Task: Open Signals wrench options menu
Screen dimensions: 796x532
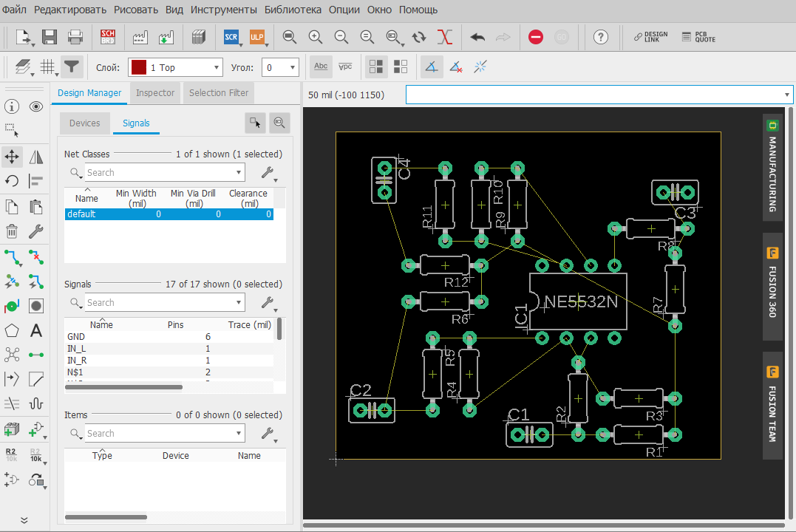Action: pos(269,303)
